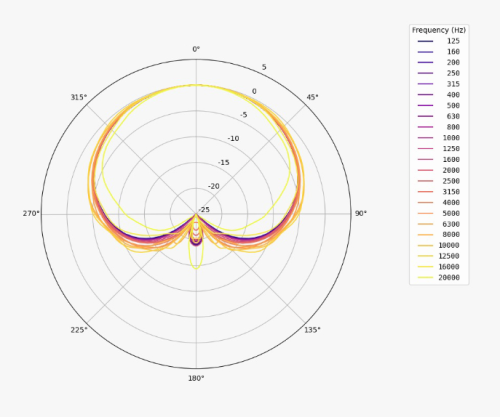Click the 'Frequency (Hz)' legend title

439,30
